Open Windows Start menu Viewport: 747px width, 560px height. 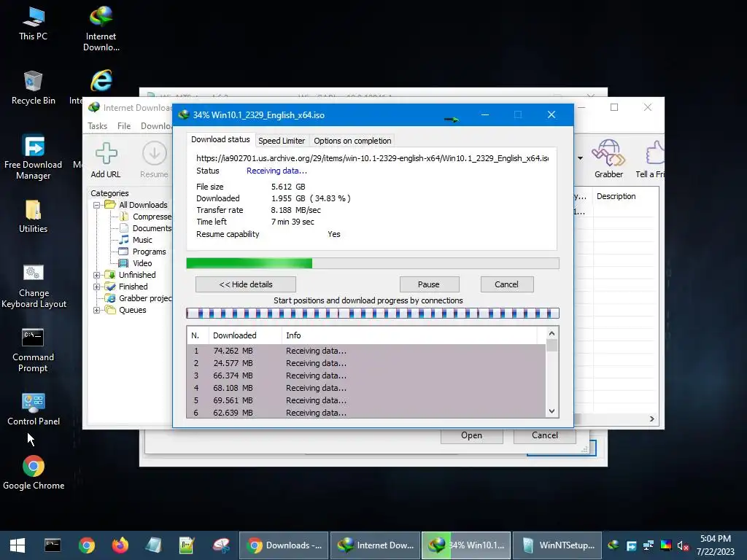point(18,545)
